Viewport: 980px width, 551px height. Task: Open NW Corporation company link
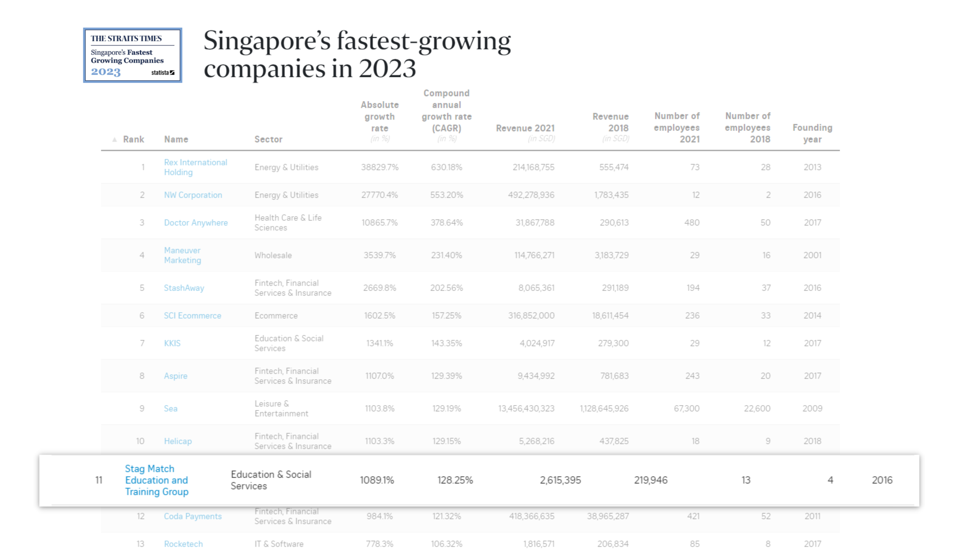point(193,195)
